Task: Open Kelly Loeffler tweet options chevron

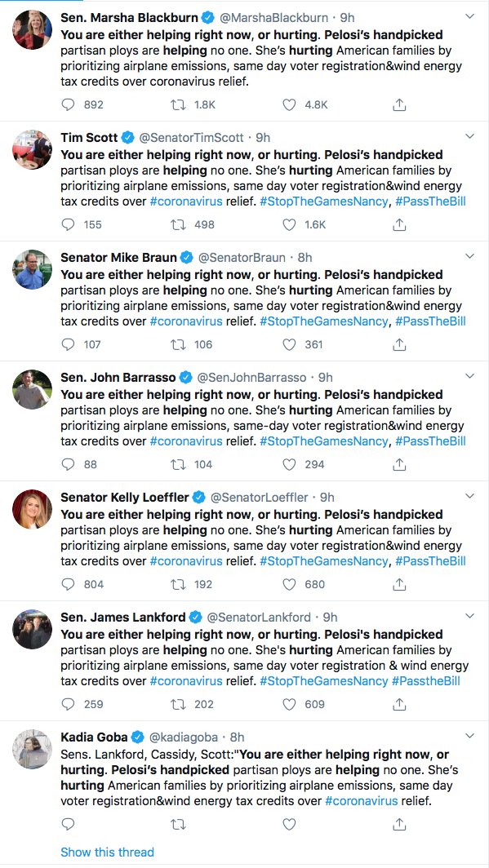Action: click(469, 496)
